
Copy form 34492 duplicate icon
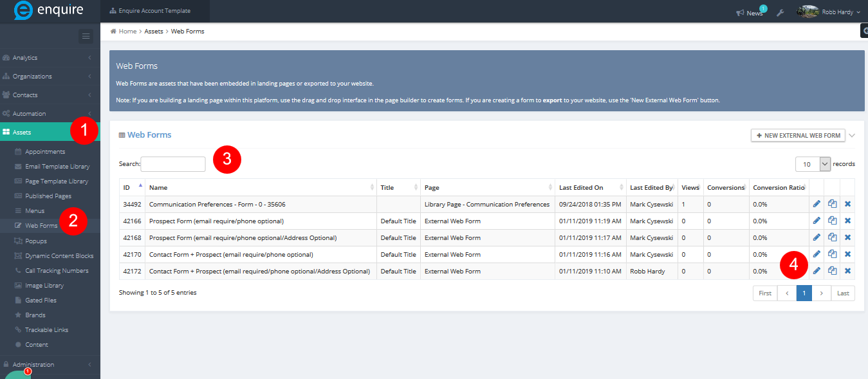833,204
